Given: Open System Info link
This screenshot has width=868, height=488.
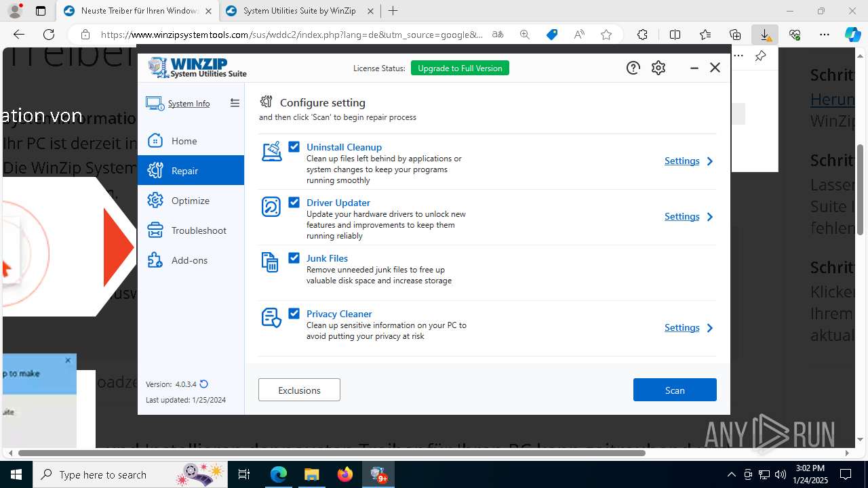Looking at the screenshot, I should (x=189, y=104).
